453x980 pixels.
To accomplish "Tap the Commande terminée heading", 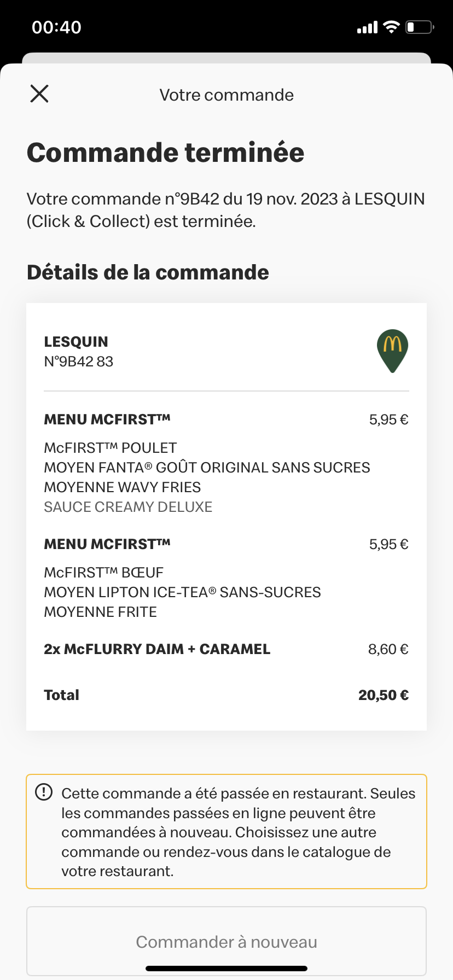I will 165,153.
